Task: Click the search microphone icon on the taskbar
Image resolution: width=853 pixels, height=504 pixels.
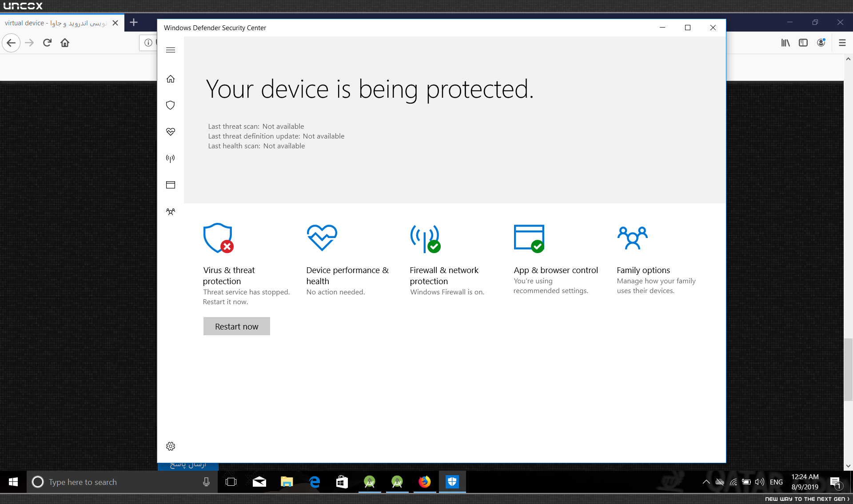Action: [x=206, y=482]
